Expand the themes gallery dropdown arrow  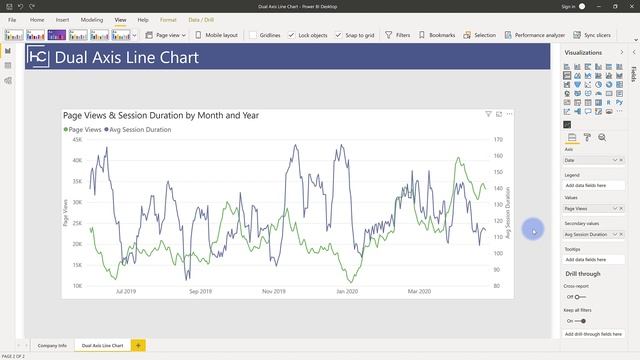pyautogui.click(x=134, y=35)
